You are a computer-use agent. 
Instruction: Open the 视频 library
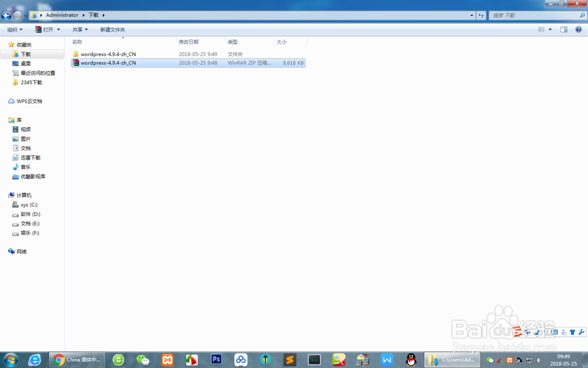click(x=25, y=129)
